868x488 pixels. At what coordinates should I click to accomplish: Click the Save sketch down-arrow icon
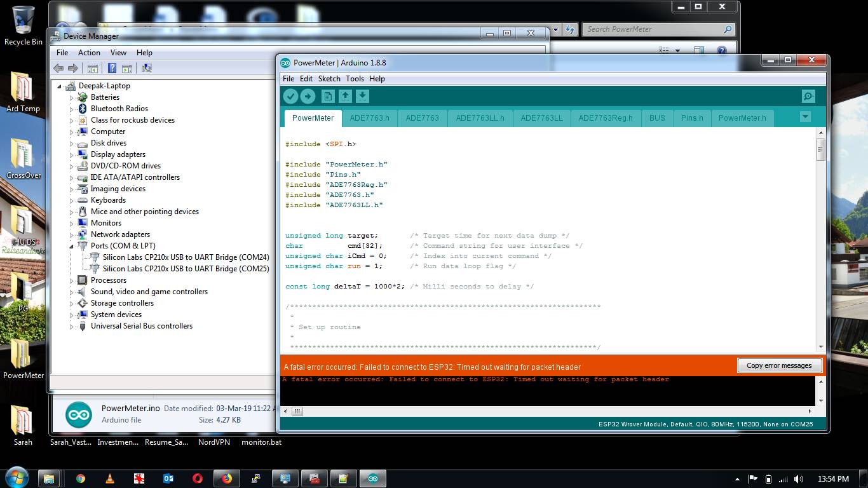click(x=362, y=96)
